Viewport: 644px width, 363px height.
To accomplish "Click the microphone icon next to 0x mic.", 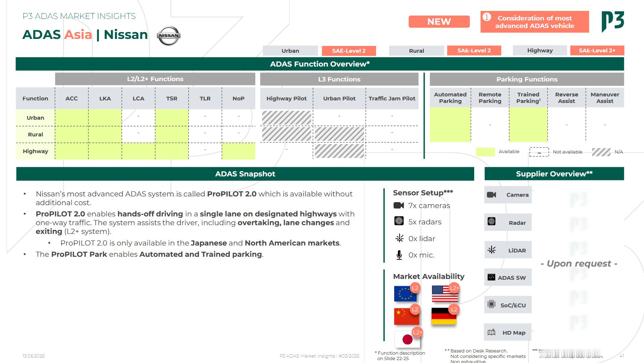I will click(399, 255).
